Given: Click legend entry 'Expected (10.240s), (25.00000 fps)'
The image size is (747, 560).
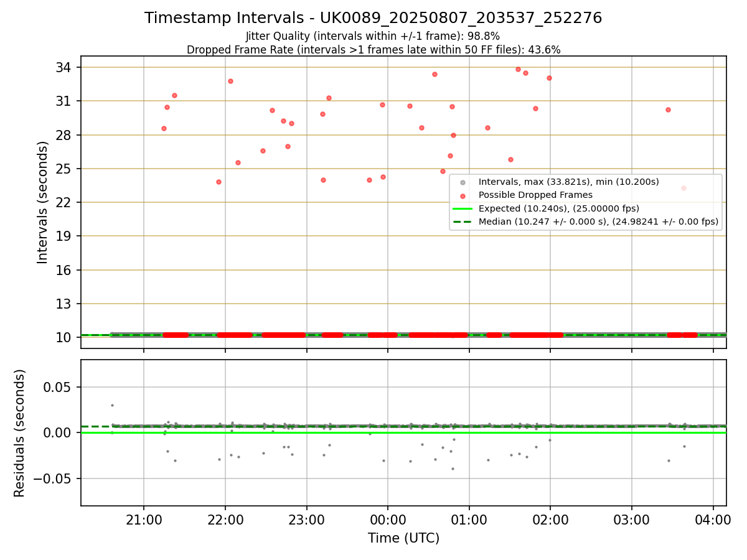Looking at the screenshot, I should click(x=558, y=208).
